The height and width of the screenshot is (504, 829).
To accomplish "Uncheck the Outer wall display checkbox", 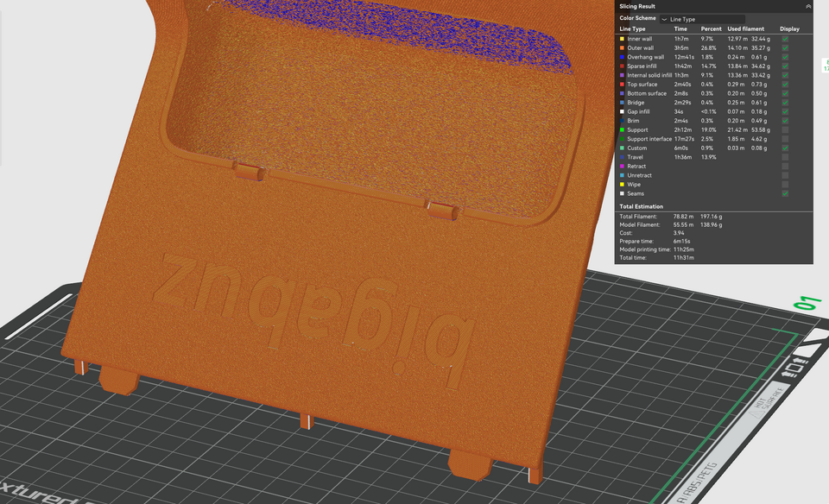I will click(x=785, y=48).
